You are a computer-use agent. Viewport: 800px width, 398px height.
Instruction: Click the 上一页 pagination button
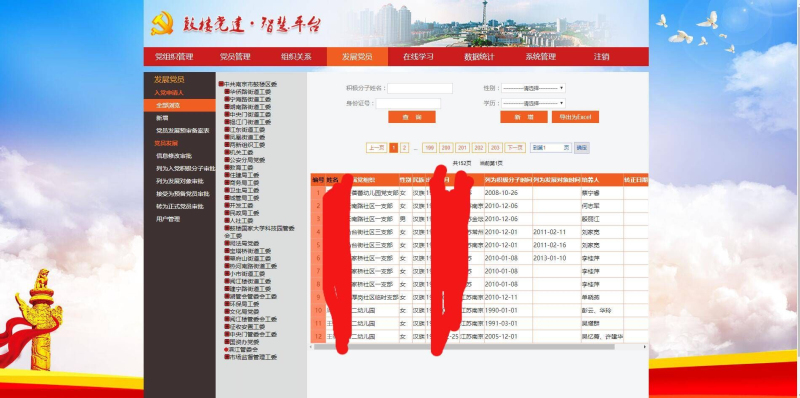tap(376, 148)
